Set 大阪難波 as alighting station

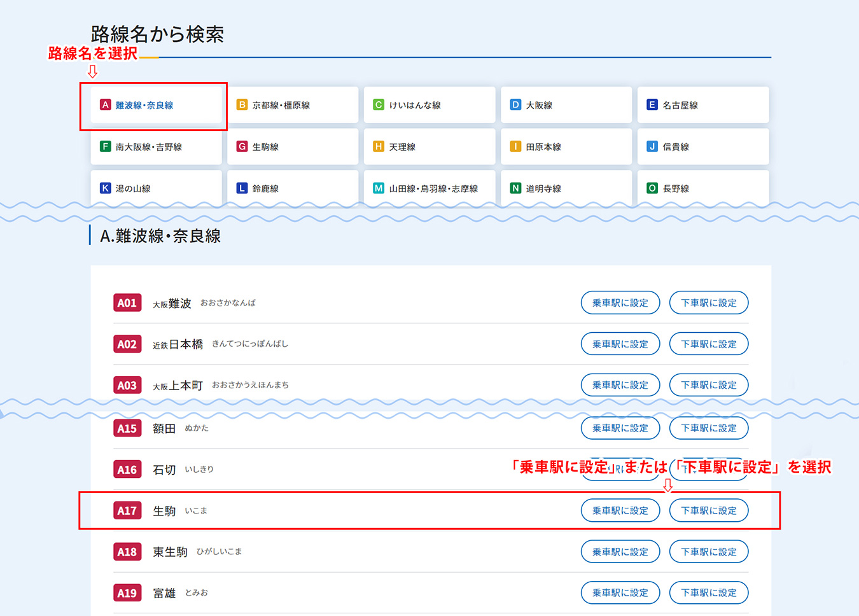(x=708, y=303)
